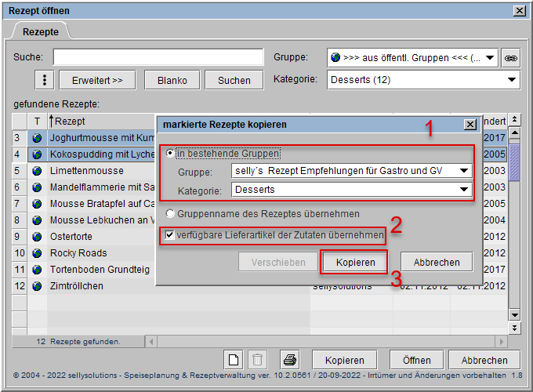Click the T column header
533x392 pixels.
[x=37, y=122]
